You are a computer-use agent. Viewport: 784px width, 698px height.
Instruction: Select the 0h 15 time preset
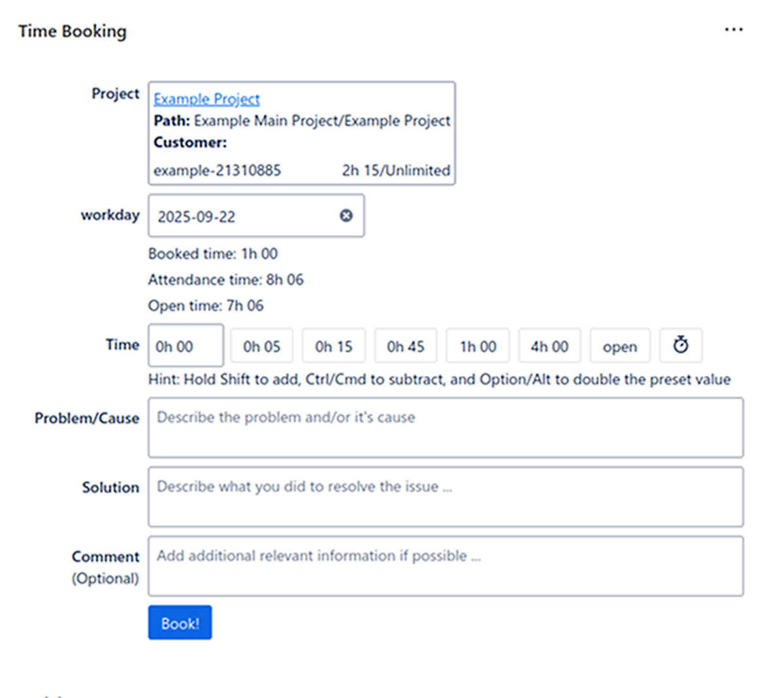point(333,346)
